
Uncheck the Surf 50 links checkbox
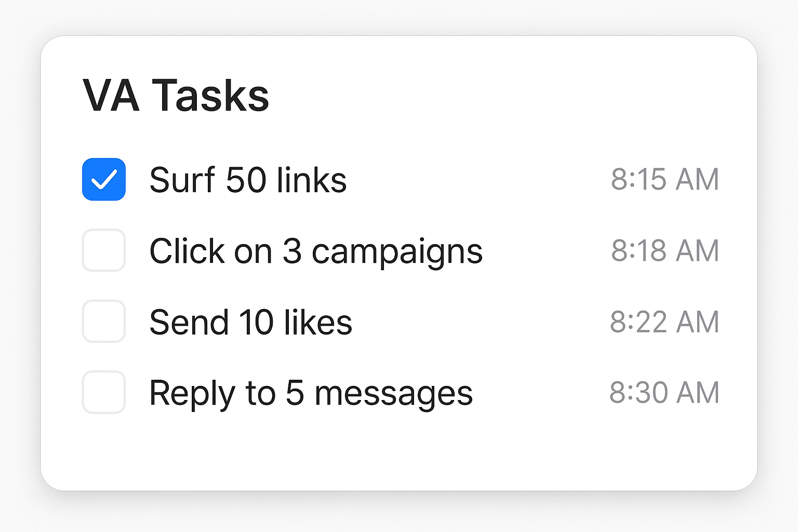(x=104, y=179)
